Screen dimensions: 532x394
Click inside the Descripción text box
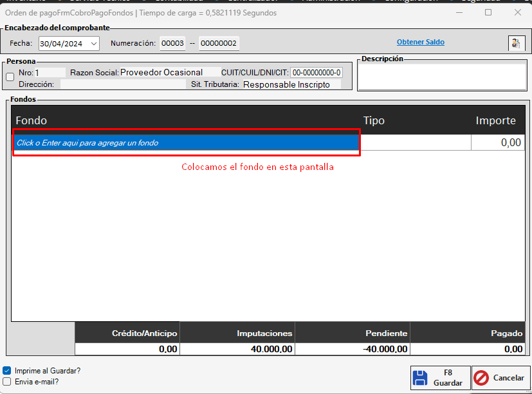441,77
